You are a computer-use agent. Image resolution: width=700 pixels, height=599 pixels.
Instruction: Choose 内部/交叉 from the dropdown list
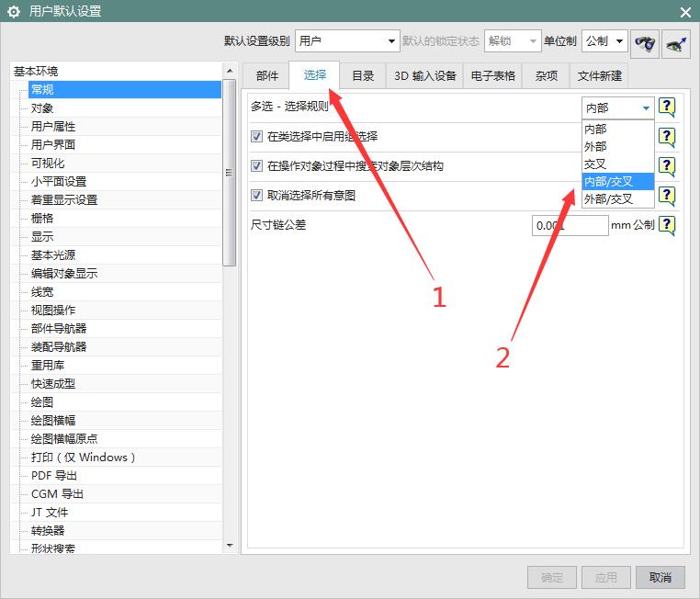click(618, 181)
